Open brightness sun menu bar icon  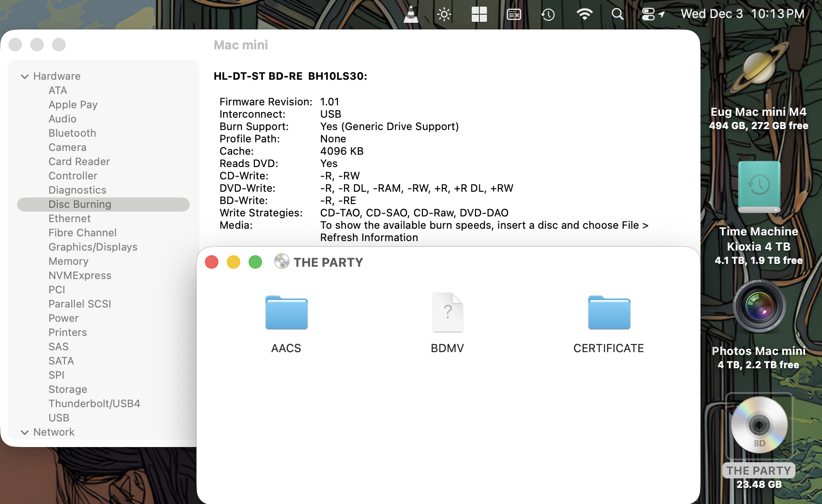[444, 14]
